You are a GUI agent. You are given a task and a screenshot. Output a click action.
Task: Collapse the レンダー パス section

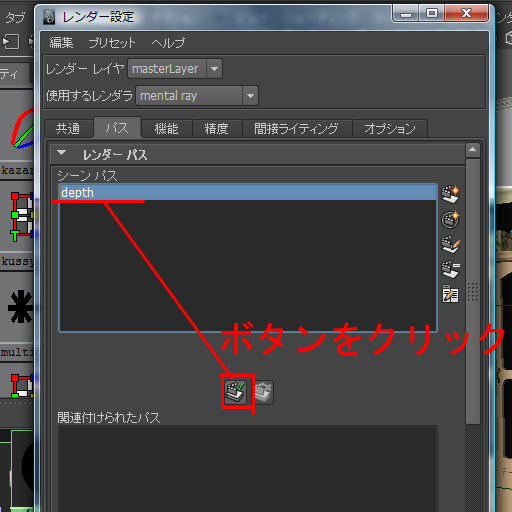point(62,153)
